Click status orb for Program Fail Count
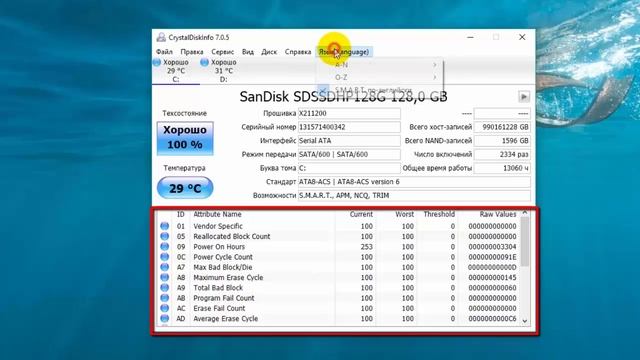 click(164, 298)
